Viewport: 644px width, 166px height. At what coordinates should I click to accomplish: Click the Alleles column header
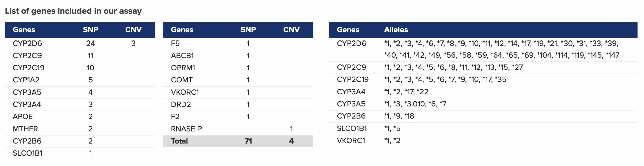point(396,30)
